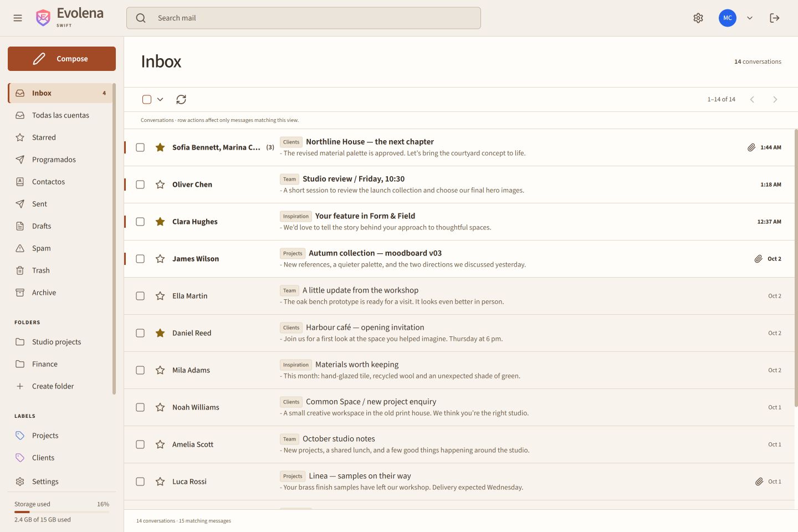This screenshot has width=798, height=532.
Task: Open the MC account avatar
Action: [x=728, y=18]
